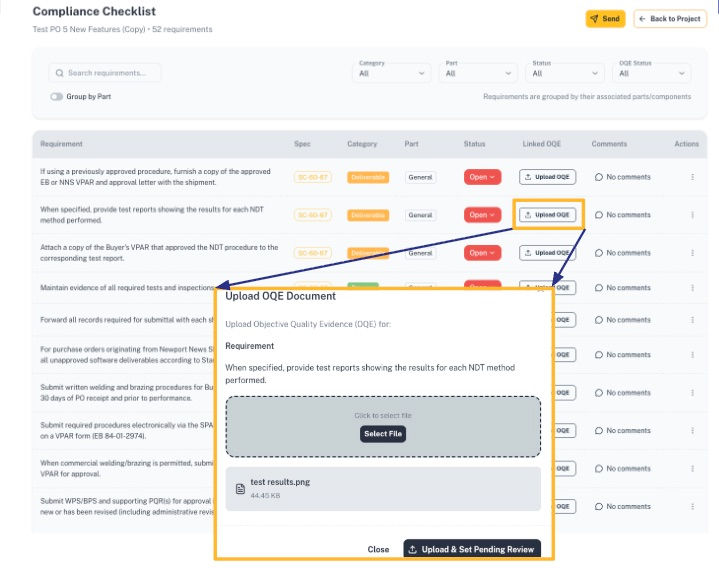719x568 pixels.
Task: Toggle the Group by Part switch
Action: pos(56,97)
